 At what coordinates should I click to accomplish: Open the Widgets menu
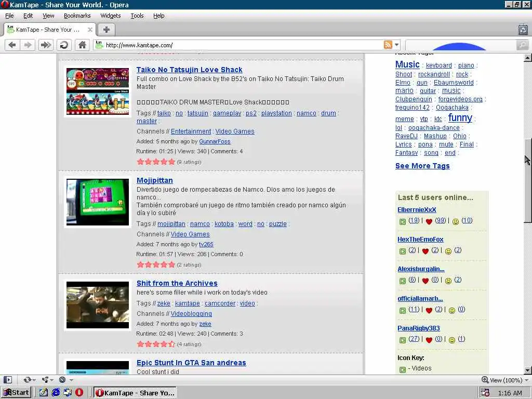110,16
